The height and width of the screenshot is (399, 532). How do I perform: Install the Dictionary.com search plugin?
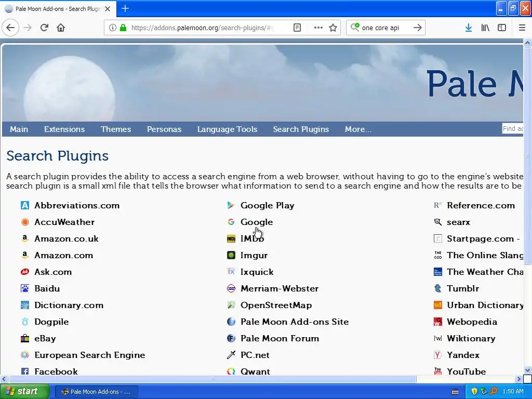click(69, 305)
